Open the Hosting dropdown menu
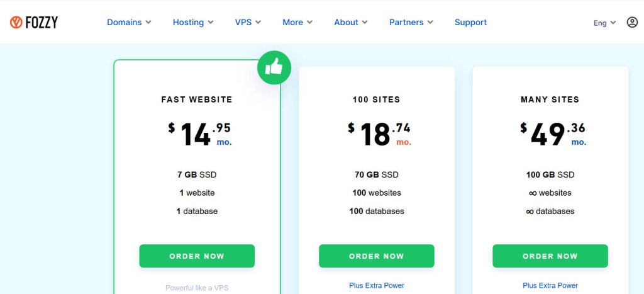The image size is (644, 294). (x=193, y=22)
